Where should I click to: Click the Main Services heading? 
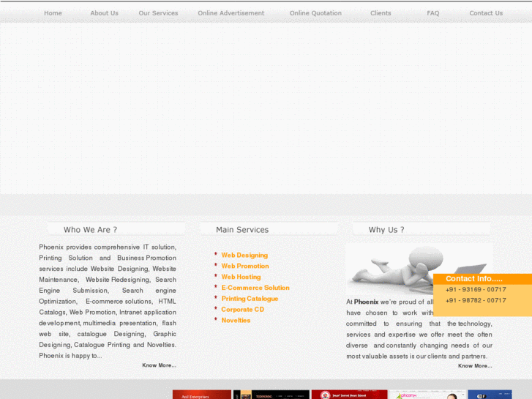coord(242,230)
